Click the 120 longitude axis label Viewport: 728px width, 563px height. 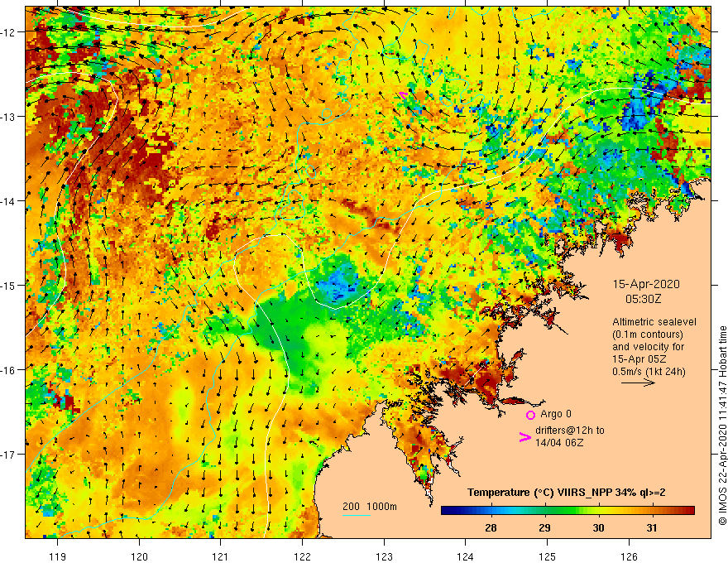click(139, 556)
